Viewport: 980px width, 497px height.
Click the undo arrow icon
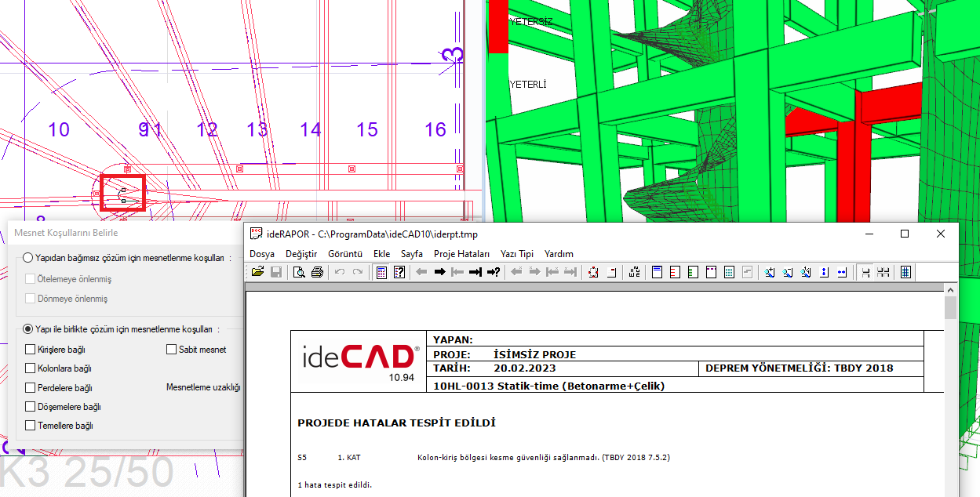(340, 272)
